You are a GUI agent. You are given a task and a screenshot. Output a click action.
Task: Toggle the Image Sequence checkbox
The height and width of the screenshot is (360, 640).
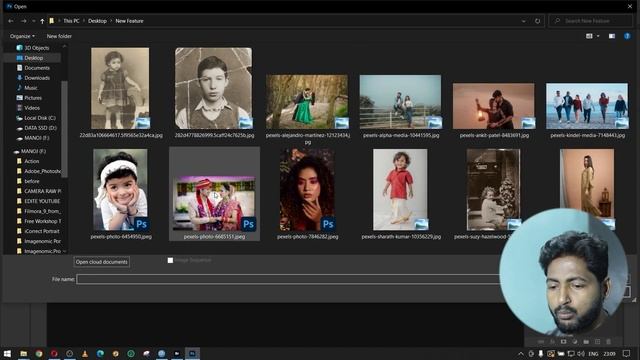[x=170, y=260]
